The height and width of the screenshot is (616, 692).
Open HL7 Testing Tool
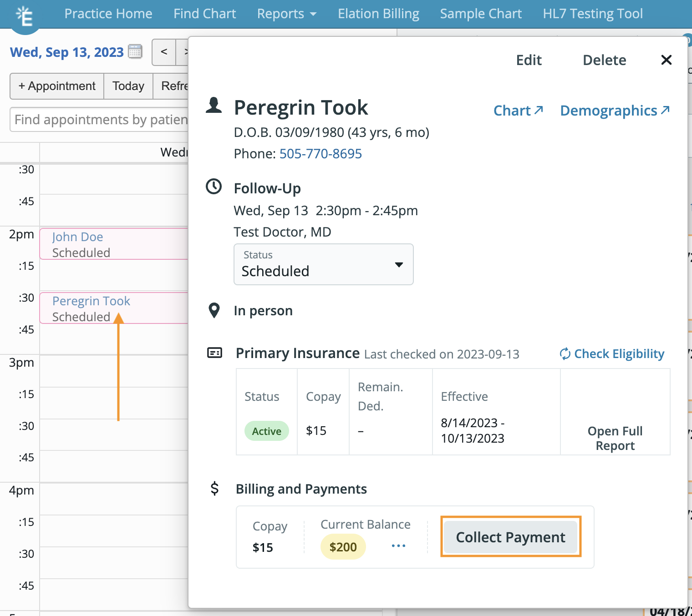[593, 14]
